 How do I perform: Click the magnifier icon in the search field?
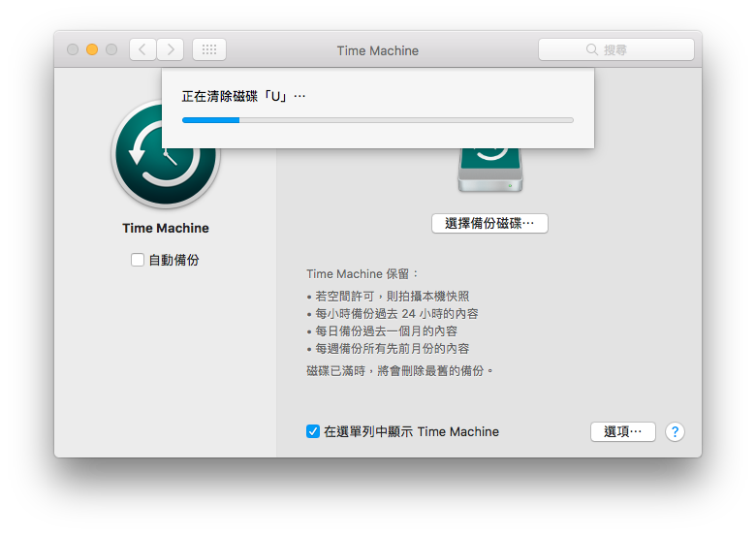pyautogui.click(x=591, y=49)
